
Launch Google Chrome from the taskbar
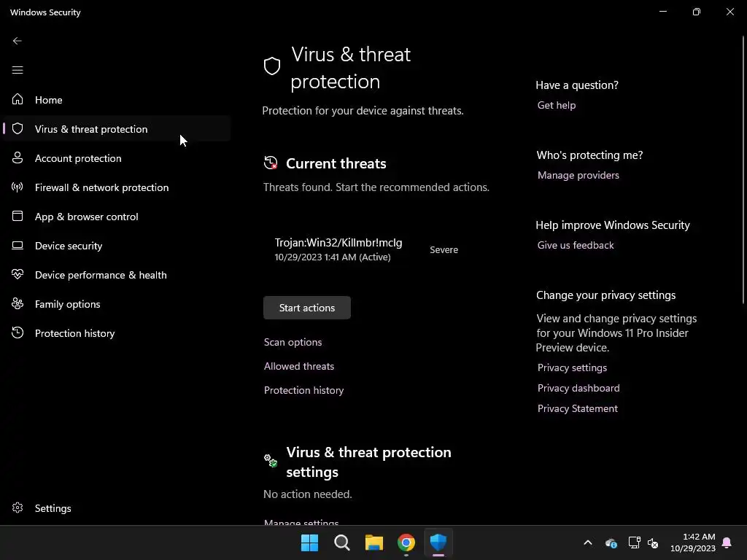(x=406, y=542)
